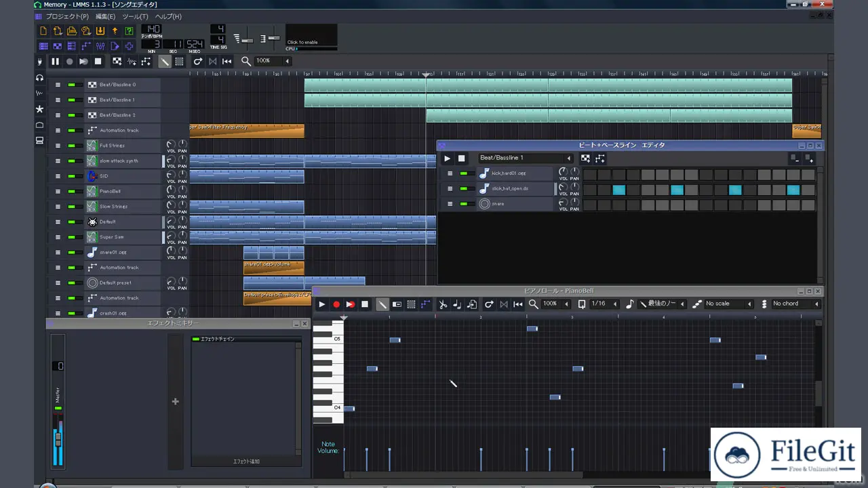The image size is (868, 488).
Task: Save the project using the download-arrow icon
Action: coord(100,31)
